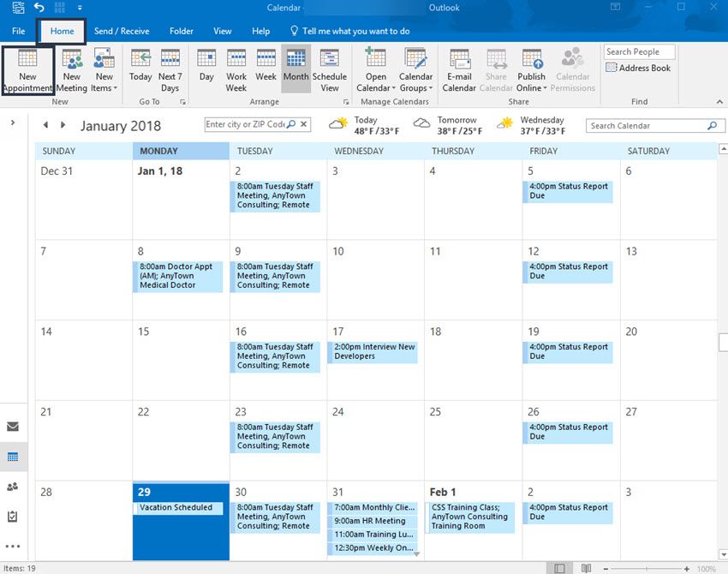
Task: Clear the weather location field with X
Action: (304, 124)
